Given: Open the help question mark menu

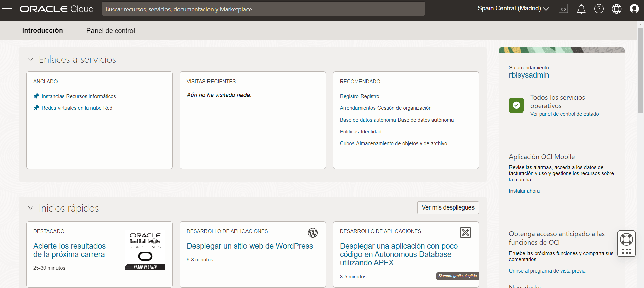Looking at the screenshot, I should click(x=599, y=9).
